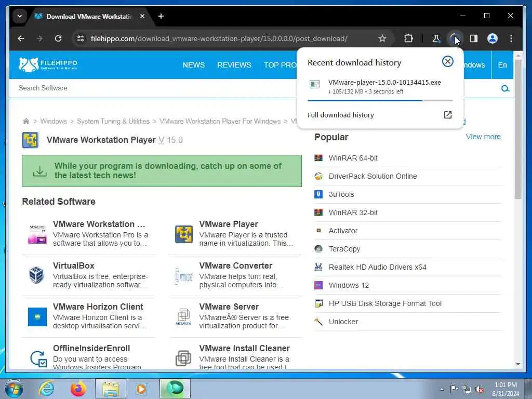Click the search magnifier icon
532x399 pixels.
point(505,88)
